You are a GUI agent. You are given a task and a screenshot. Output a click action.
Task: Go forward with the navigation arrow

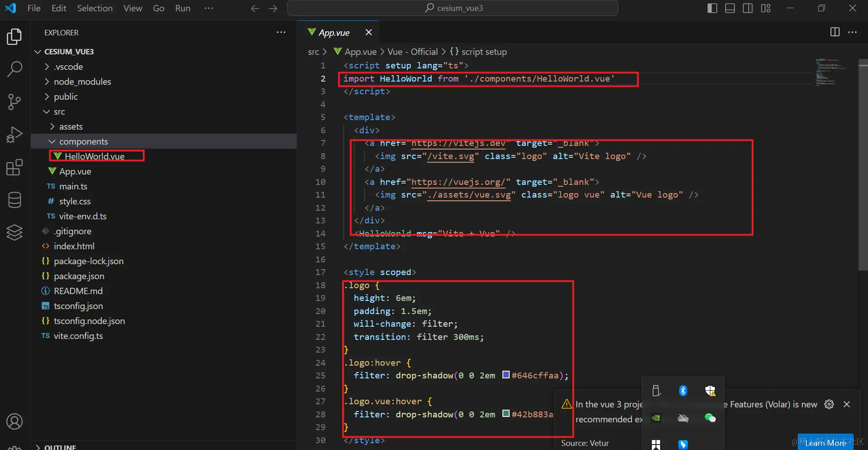[273, 8]
